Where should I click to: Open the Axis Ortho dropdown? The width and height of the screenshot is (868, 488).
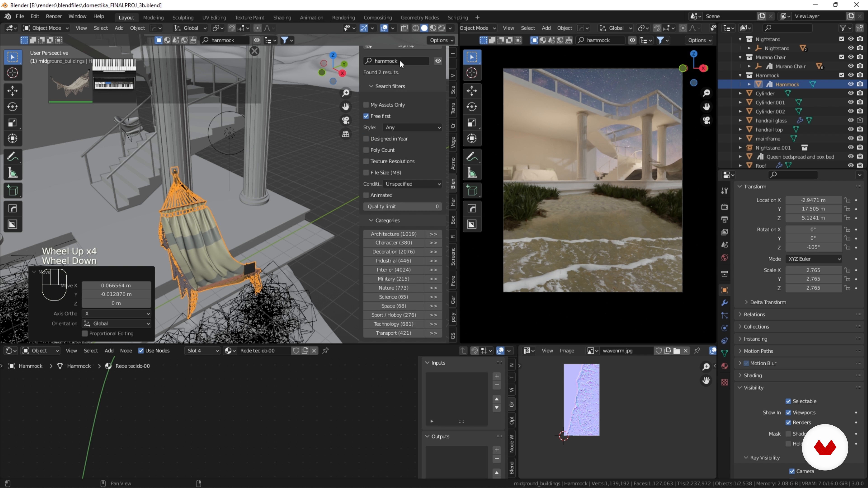pyautogui.click(x=116, y=314)
